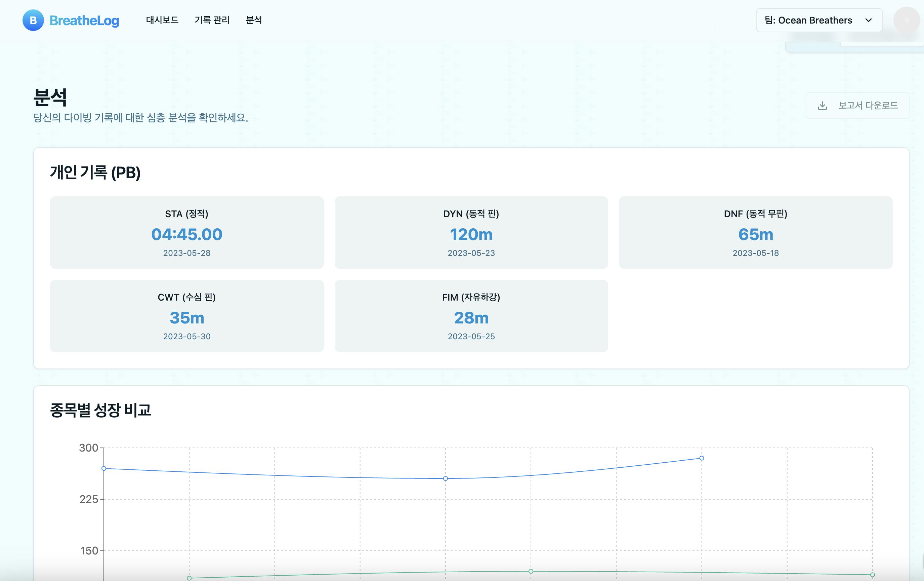Click the 150 y-axis label
Viewport: 924px width, 581px height.
pos(89,551)
